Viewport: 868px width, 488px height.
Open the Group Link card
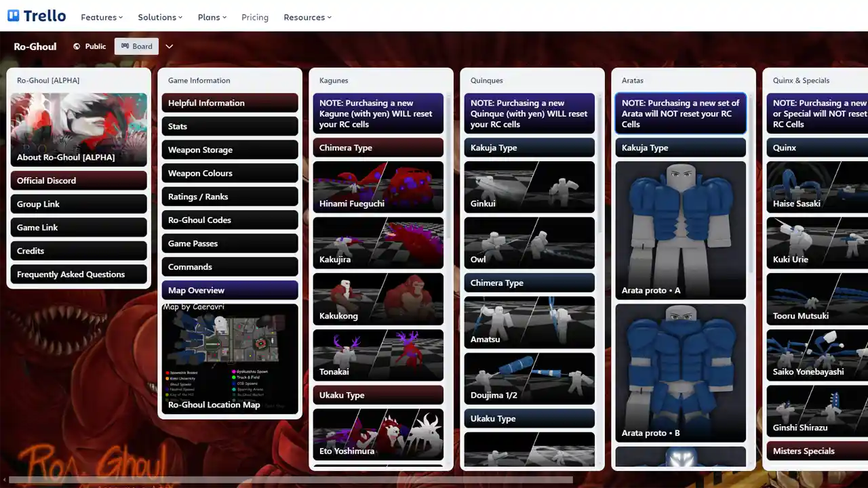pyautogui.click(x=79, y=204)
